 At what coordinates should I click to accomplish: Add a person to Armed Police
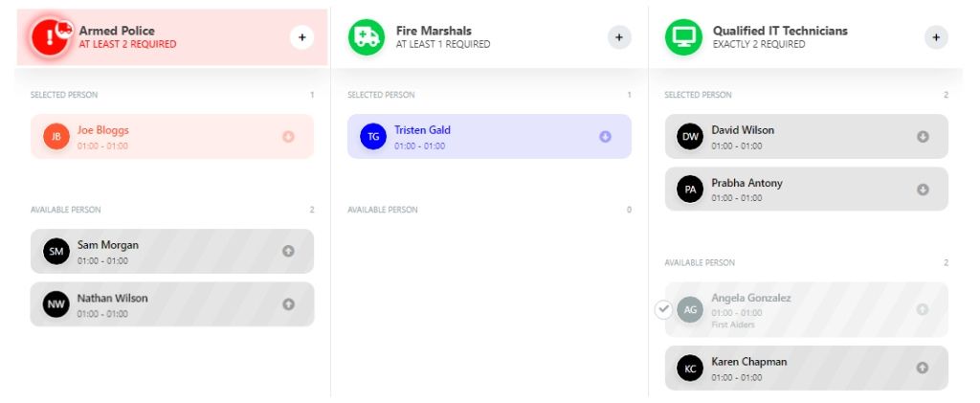coord(301,37)
